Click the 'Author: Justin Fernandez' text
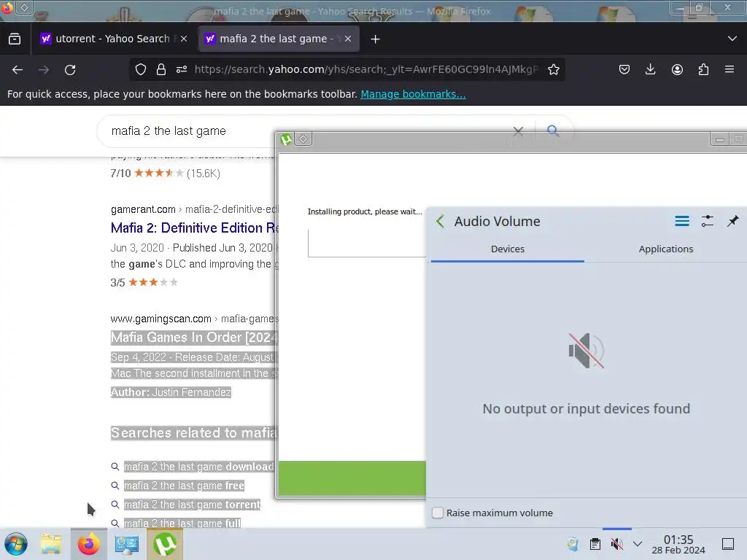This screenshot has width=747, height=560. point(171,392)
